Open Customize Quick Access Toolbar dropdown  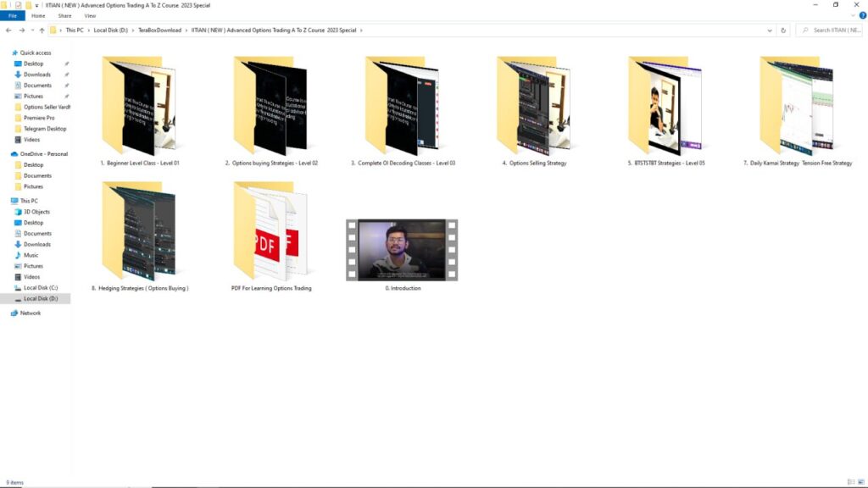36,5
